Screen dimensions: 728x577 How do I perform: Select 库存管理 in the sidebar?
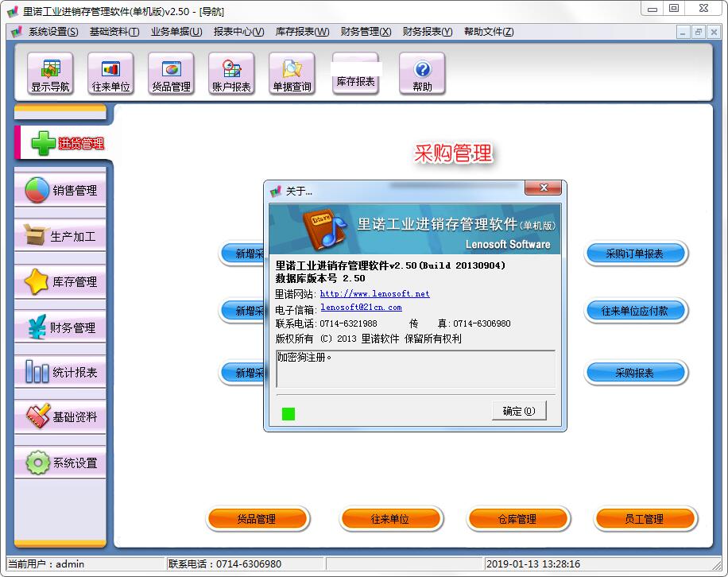[x=60, y=281]
